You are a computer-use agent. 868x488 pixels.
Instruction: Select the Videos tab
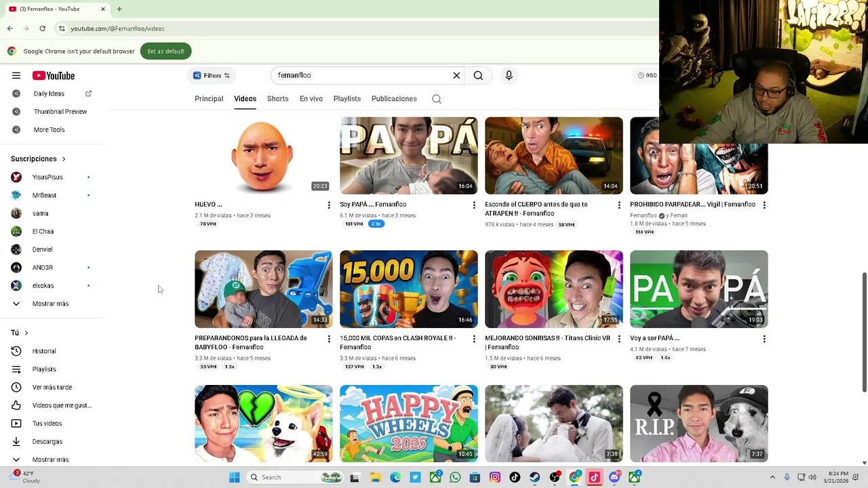pyautogui.click(x=245, y=99)
